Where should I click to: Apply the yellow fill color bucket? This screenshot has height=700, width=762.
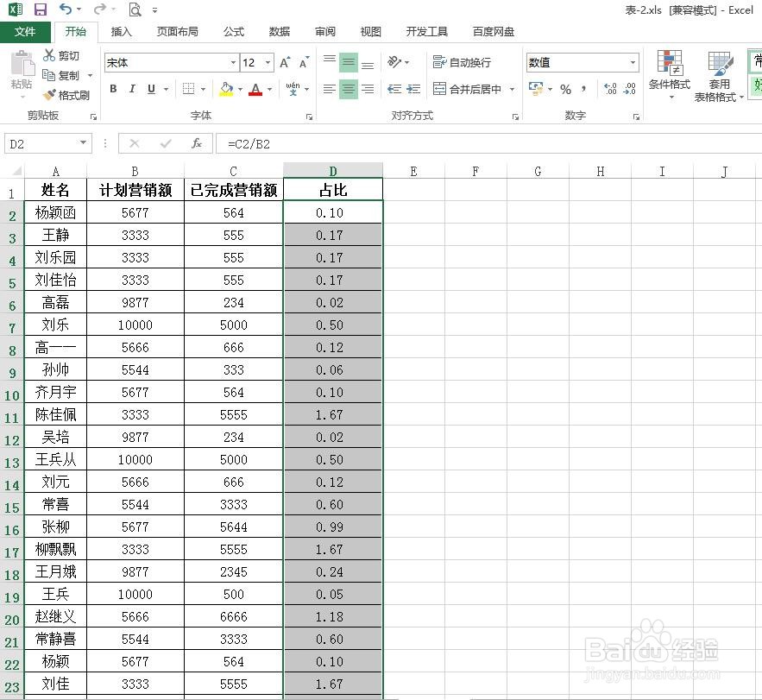226,89
